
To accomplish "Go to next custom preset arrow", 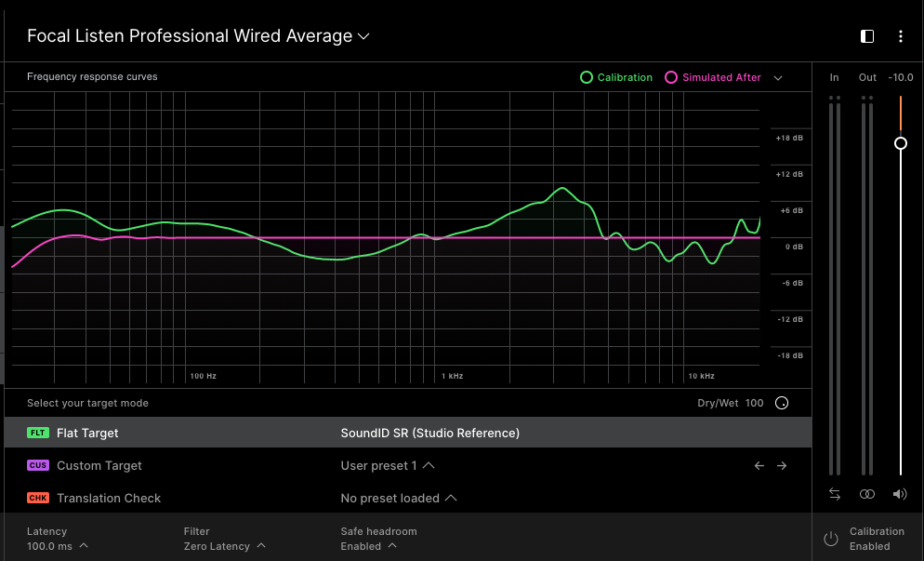I will 782,465.
